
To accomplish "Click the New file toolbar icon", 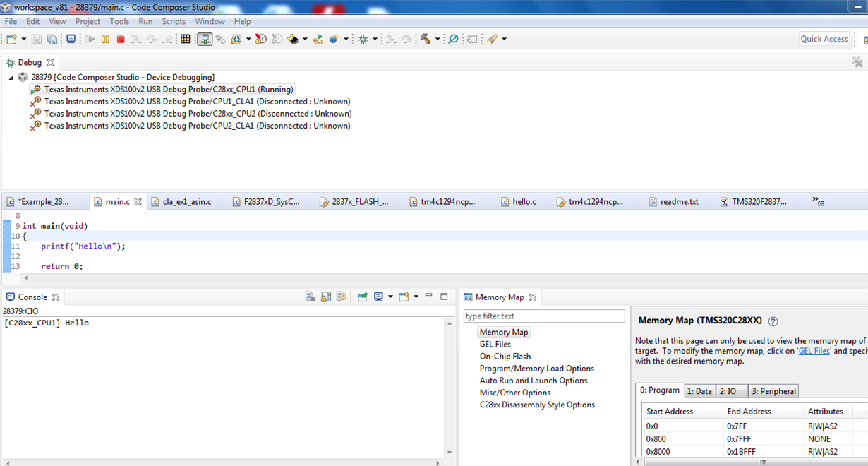I will pos(11,40).
